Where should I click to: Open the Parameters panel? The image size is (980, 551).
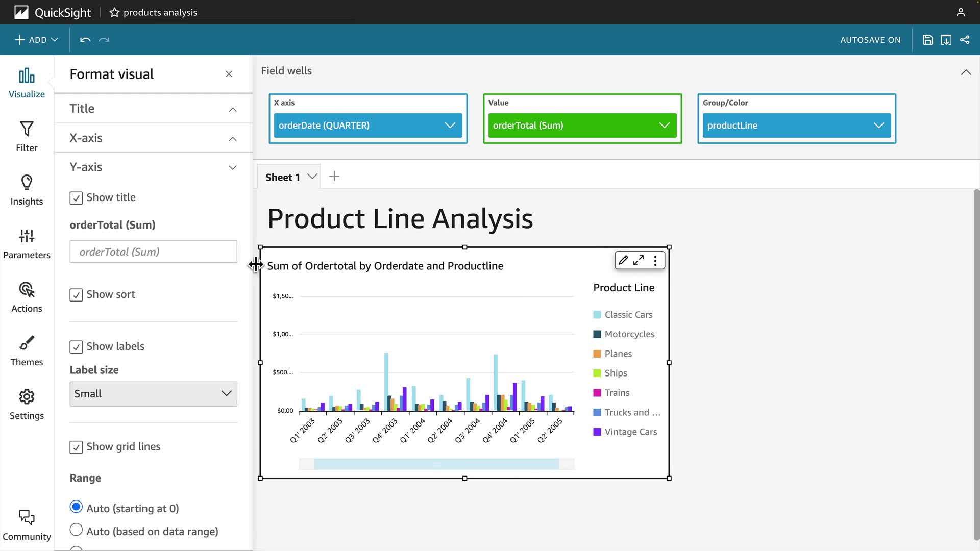(27, 243)
